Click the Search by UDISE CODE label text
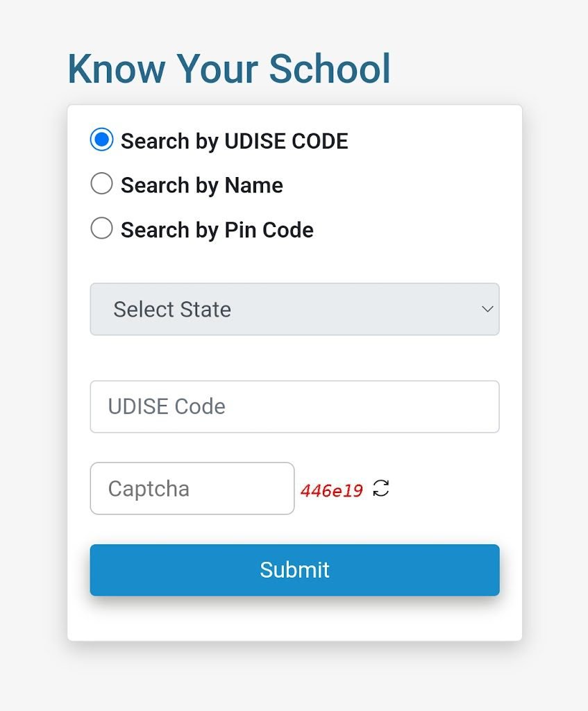The height and width of the screenshot is (711, 588). (x=235, y=141)
